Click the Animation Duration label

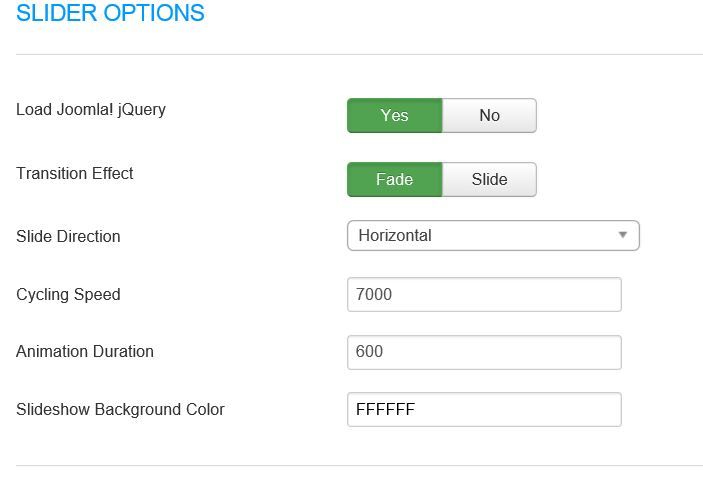tap(85, 351)
